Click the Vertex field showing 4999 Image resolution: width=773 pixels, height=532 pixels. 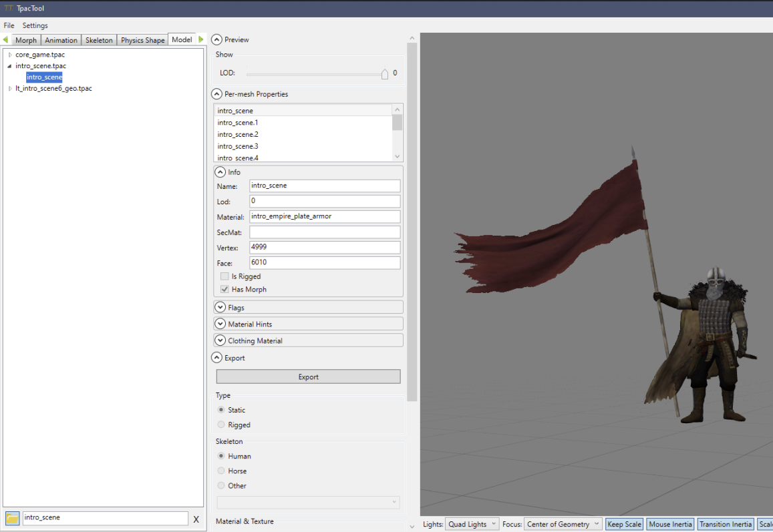pyautogui.click(x=325, y=247)
